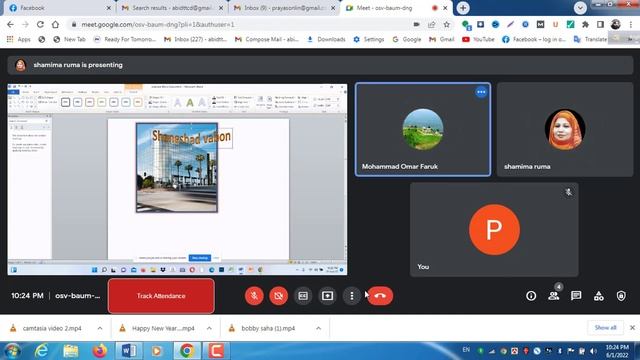
Task: Close the Meet osv-baum-dng tab
Action: point(445,8)
